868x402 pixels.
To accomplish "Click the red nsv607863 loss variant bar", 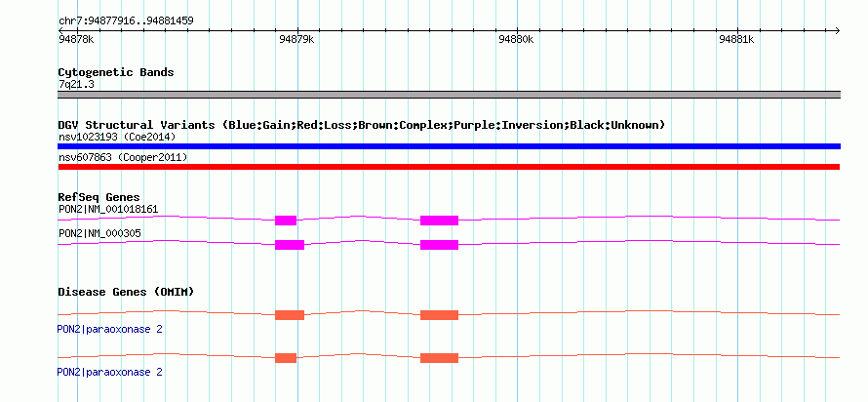I will 449,167.
